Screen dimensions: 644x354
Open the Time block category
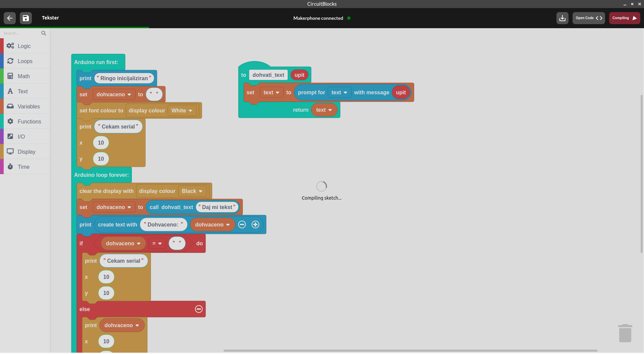[25, 167]
